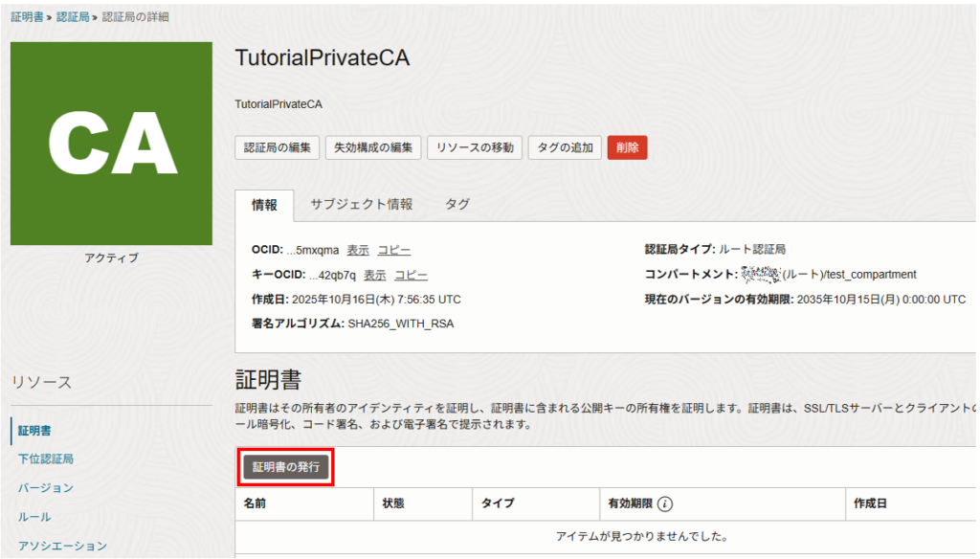Show the full OCID via 表示 link
The width and height of the screenshot is (980, 559).
pos(358,250)
